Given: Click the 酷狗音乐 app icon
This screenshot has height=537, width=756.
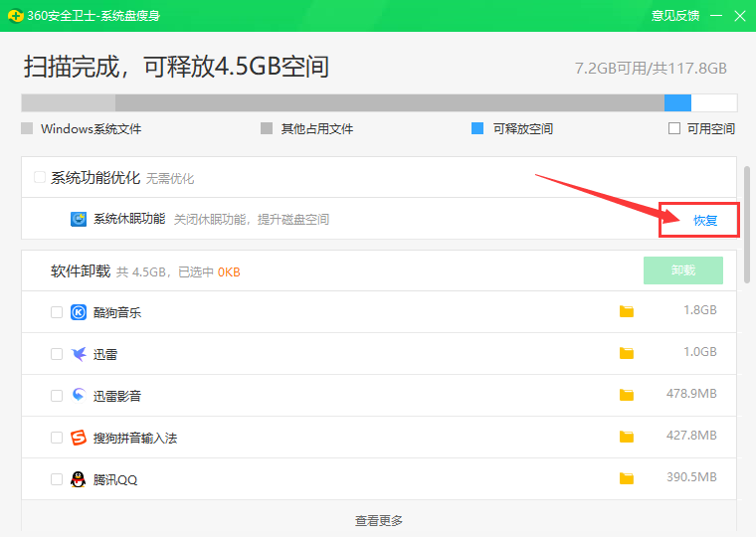Looking at the screenshot, I should pyautogui.click(x=79, y=312).
